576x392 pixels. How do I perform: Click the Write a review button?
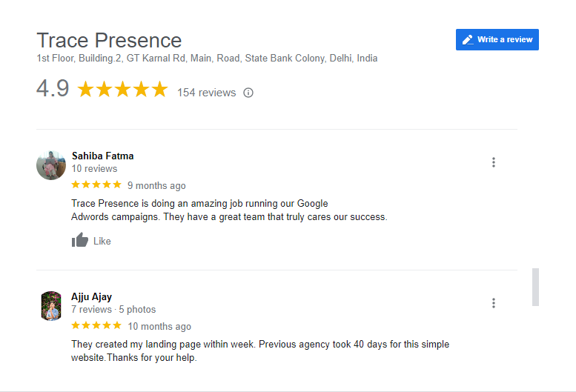pyautogui.click(x=497, y=39)
